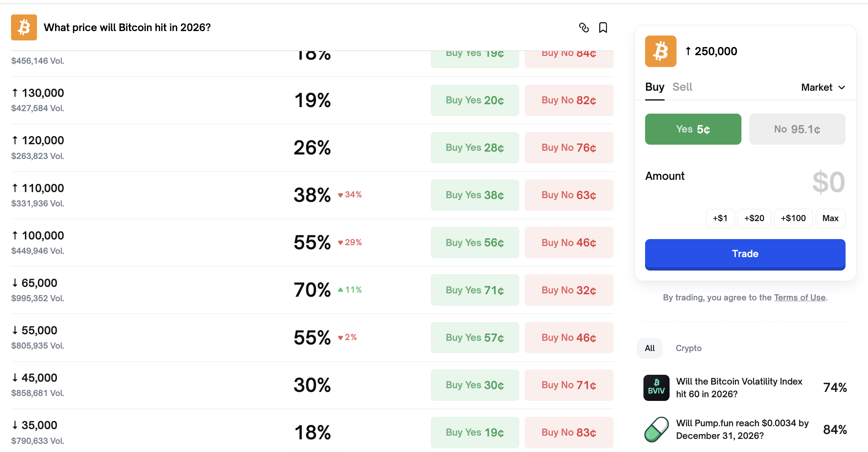The height and width of the screenshot is (452, 868).
Task: Add $100 with the +$100 amount button
Action: (793, 218)
